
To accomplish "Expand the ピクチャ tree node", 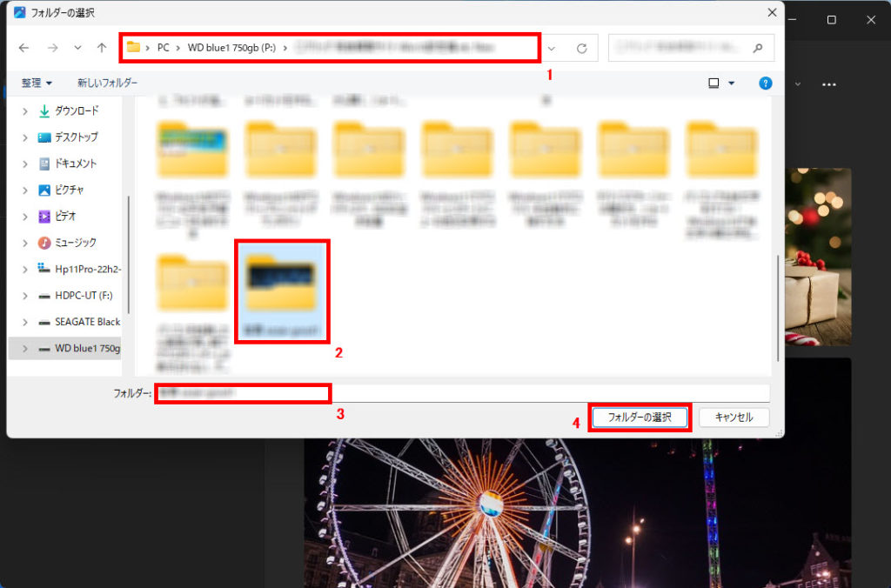I will click(x=24, y=190).
